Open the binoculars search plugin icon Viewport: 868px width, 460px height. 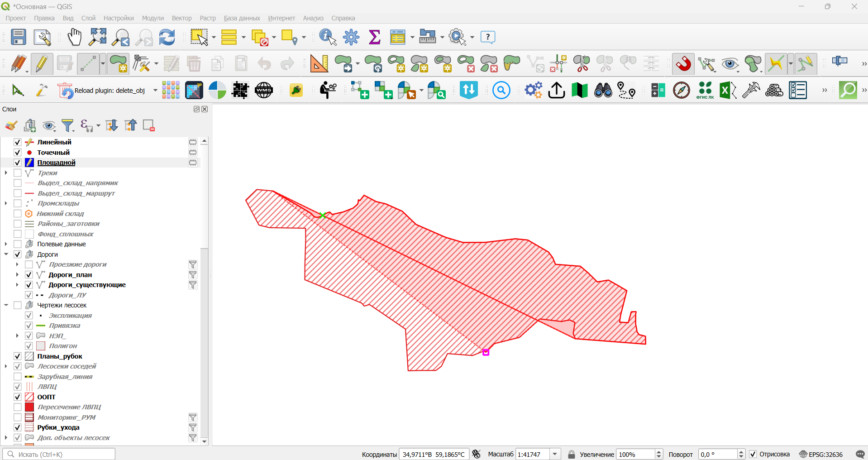click(603, 91)
